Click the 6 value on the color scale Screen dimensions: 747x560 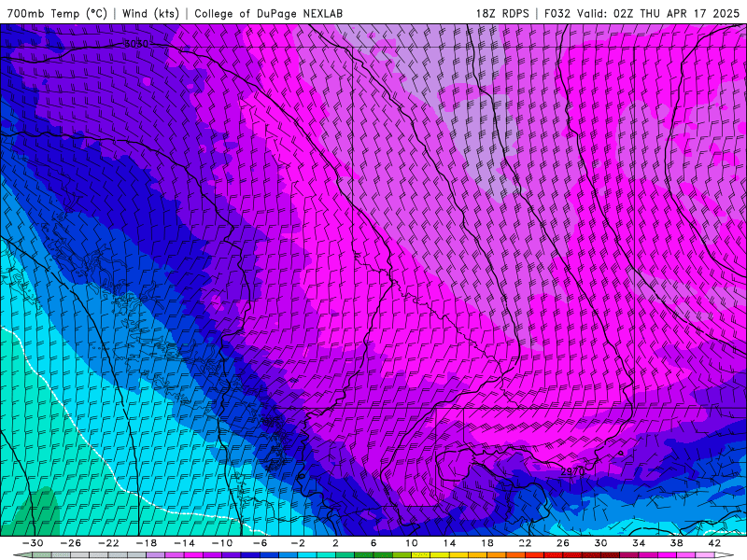(x=373, y=543)
